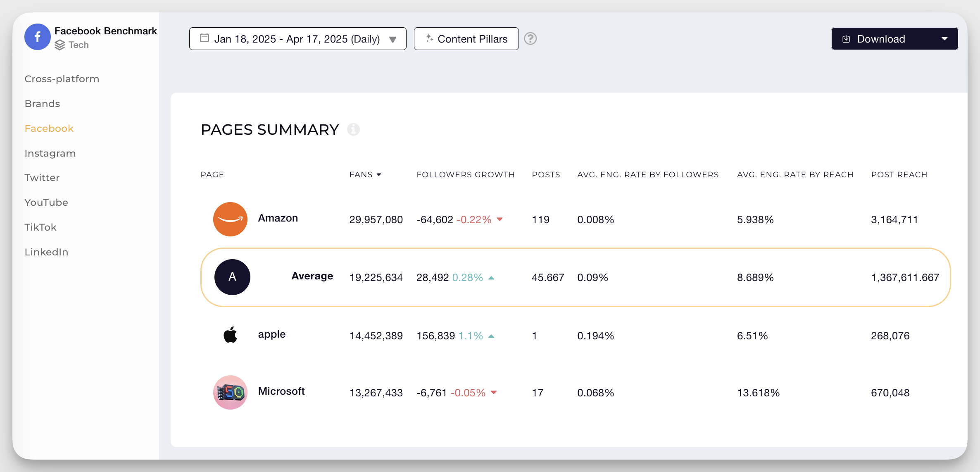
Task: Click AVG. ENG. RATE BY REACH header
Action: pyautogui.click(x=795, y=175)
